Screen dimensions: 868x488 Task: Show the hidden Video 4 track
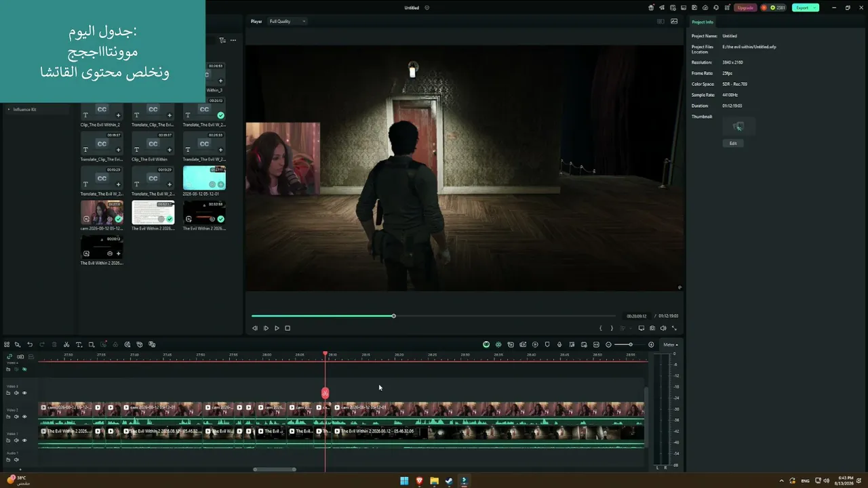pos(24,369)
